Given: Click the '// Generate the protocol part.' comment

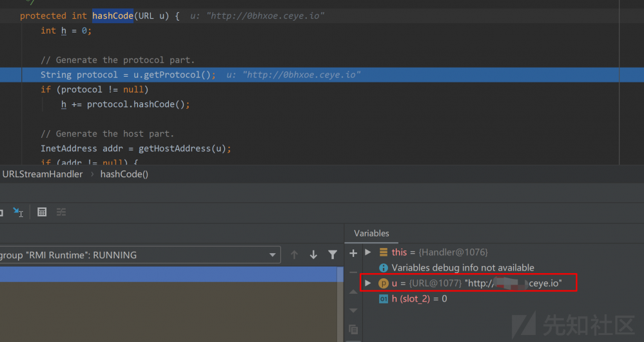Looking at the screenshot, I should point(117,60).
